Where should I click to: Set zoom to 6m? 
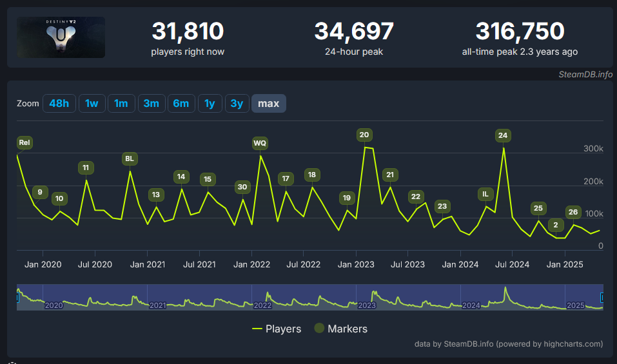(x=181, y=103)
